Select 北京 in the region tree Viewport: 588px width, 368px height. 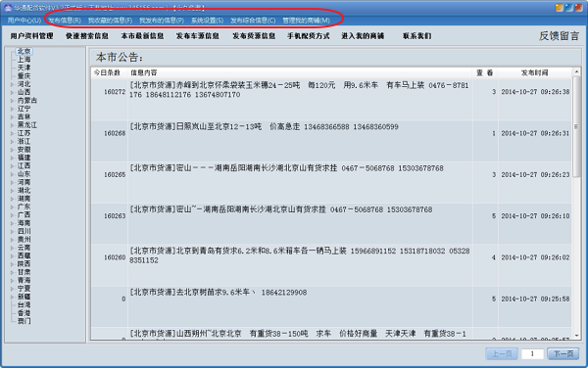coord(24,51)
